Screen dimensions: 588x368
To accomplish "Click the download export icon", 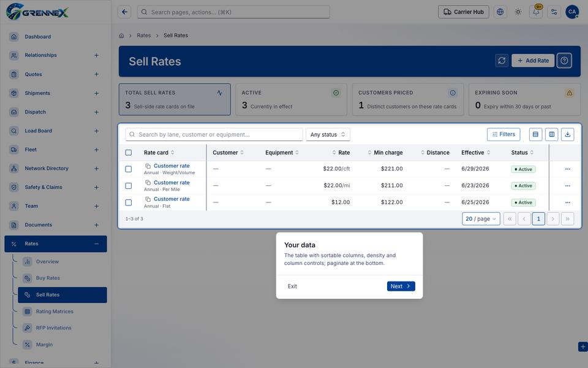I will pos(567,134).
